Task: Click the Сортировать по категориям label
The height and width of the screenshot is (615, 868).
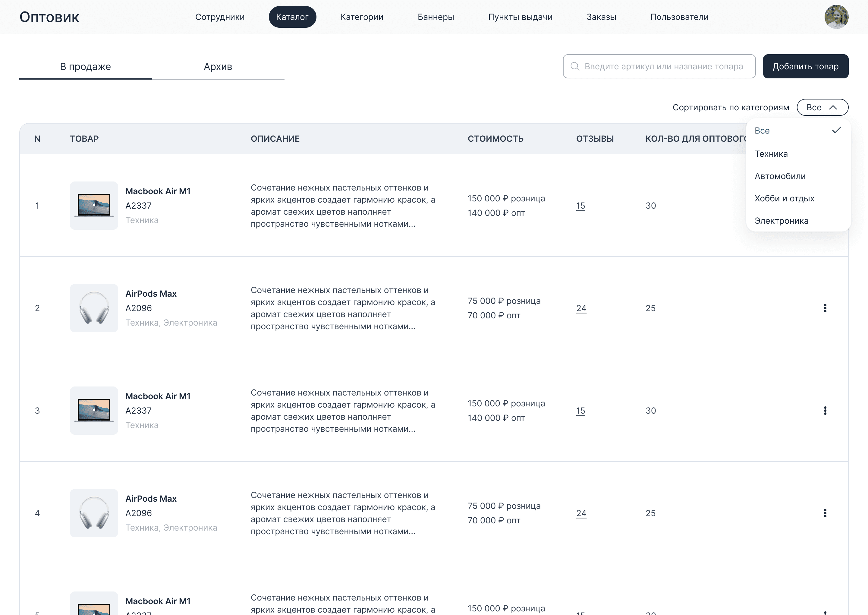Action: tap(731, 108)
